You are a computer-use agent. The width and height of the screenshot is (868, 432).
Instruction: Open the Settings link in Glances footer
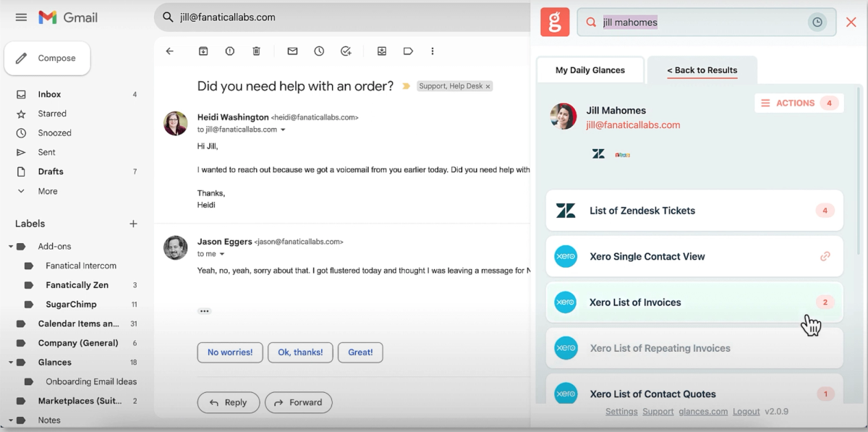pyautogui.click(x=621, y=412)
